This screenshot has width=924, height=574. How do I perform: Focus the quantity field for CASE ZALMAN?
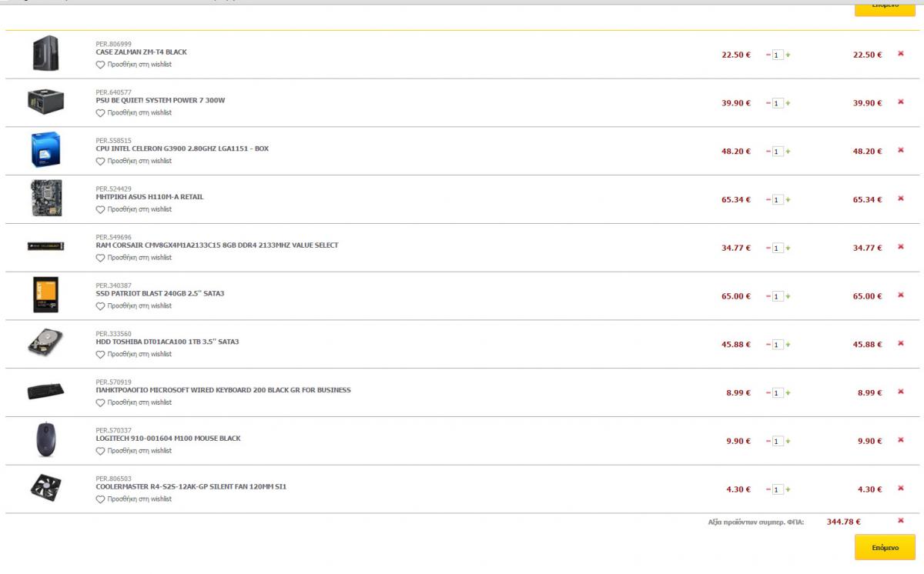[778, 55]
